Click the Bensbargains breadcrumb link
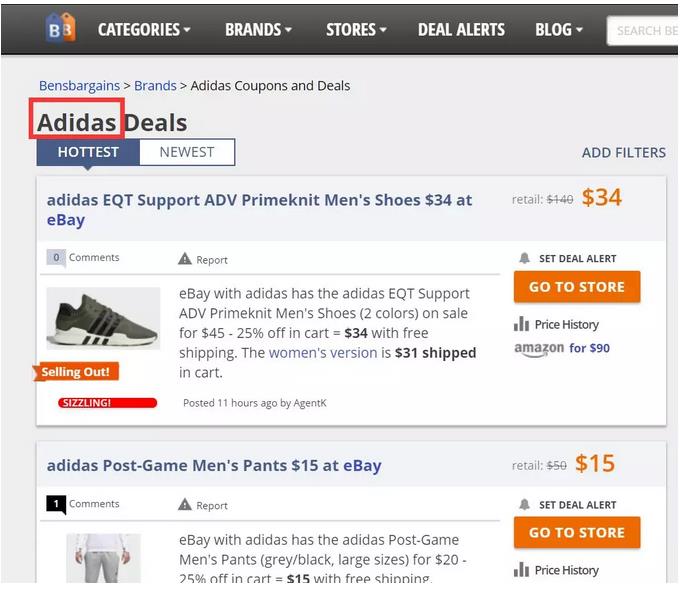The height and width of the screenshot is (591, 681). tap(79, 86)
